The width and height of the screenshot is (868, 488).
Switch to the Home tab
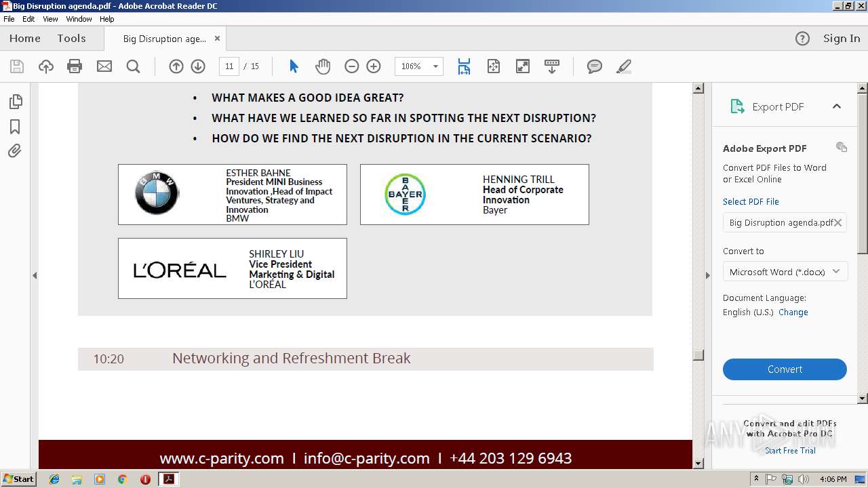pyautogui.click(x=25, y=39)
